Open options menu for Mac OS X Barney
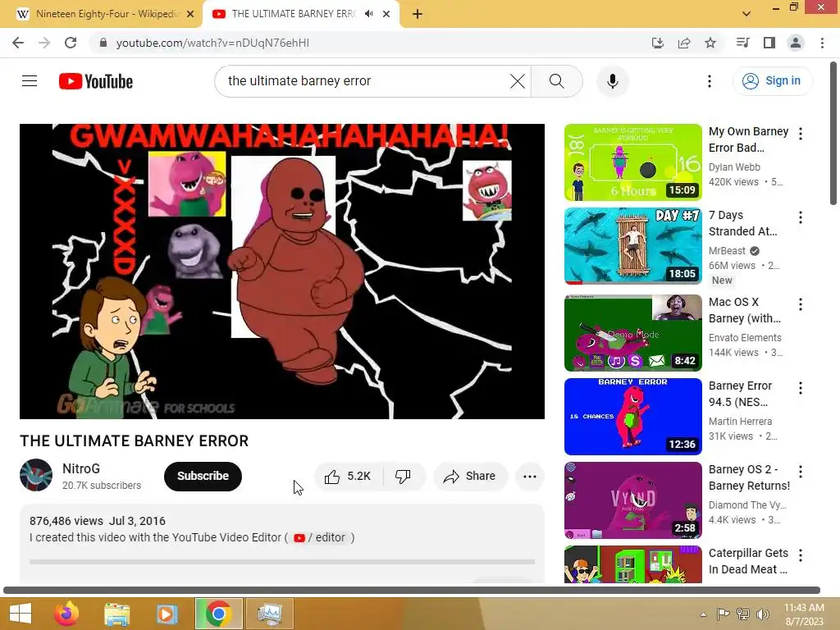Screen dimensions: 840x630 click(x=801, y=304)
